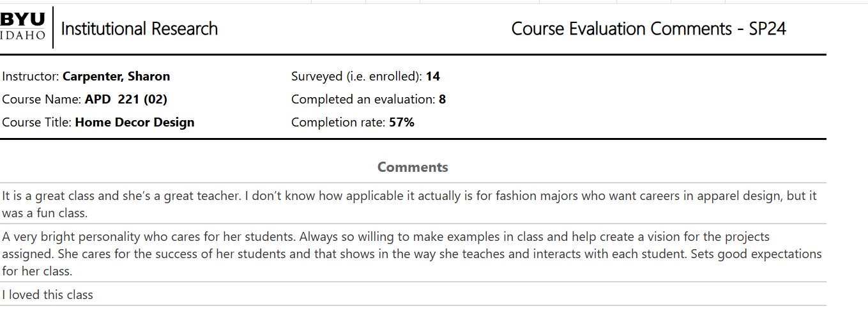
Task: Select the "I loved this class" comment
Action: point(48,295)
